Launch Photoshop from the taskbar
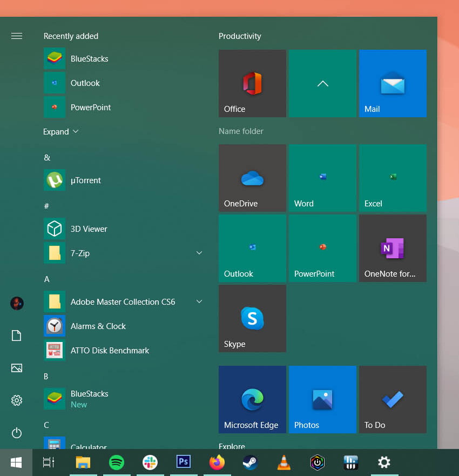Screen dimensions: 459x476 click(x=184, y=462)
